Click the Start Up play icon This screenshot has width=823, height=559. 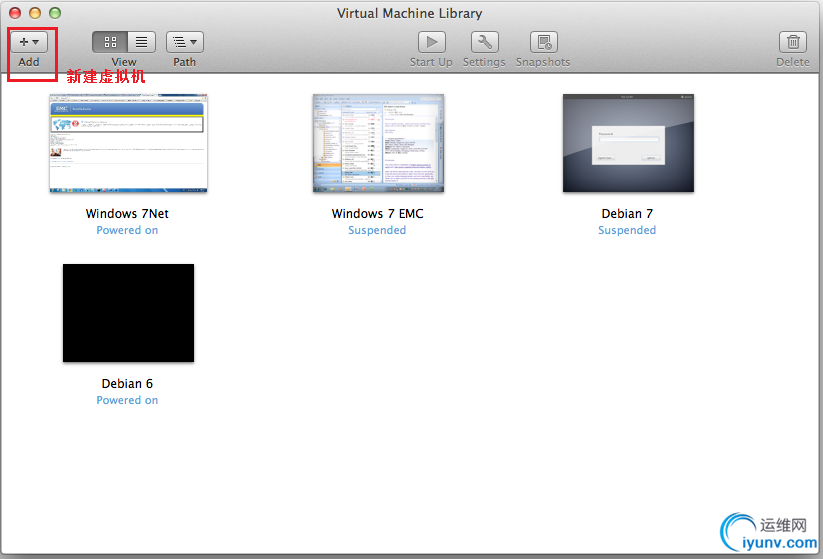pos(431,42)
